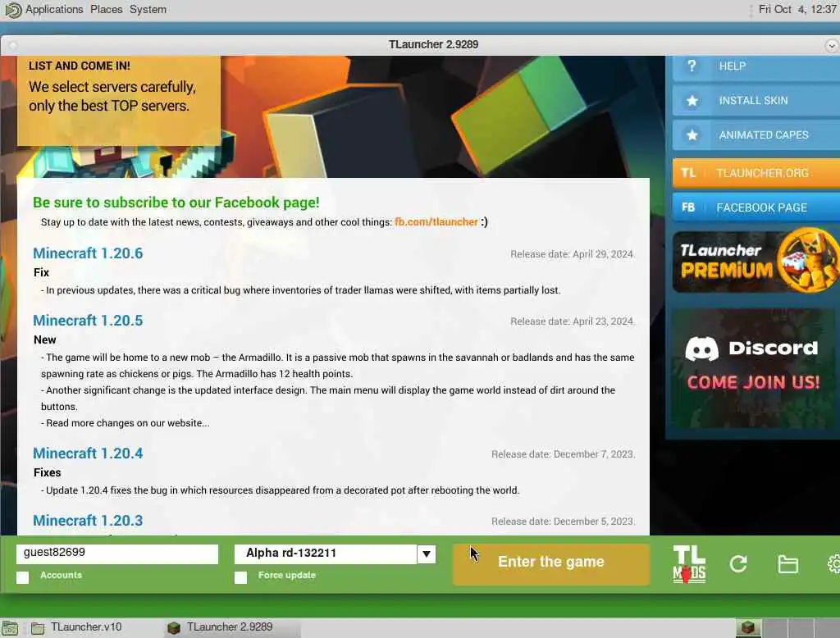Open the game folder icon
The image size is (840, 638).
pos(787,564)
